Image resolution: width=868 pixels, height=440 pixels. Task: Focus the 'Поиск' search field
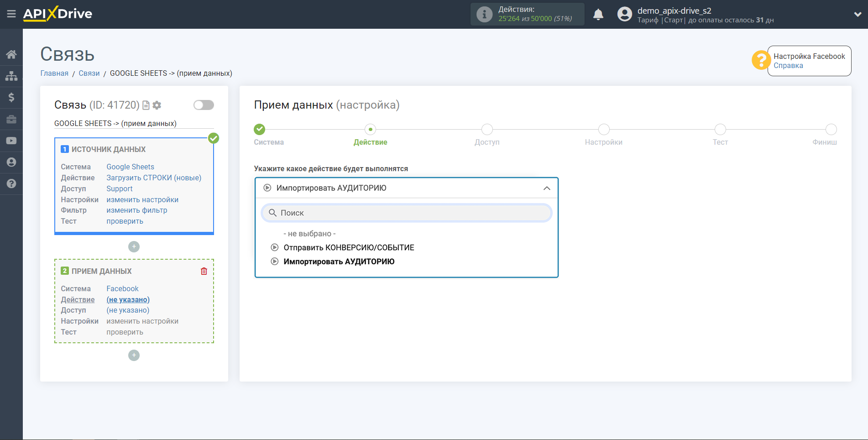(407, 213)
